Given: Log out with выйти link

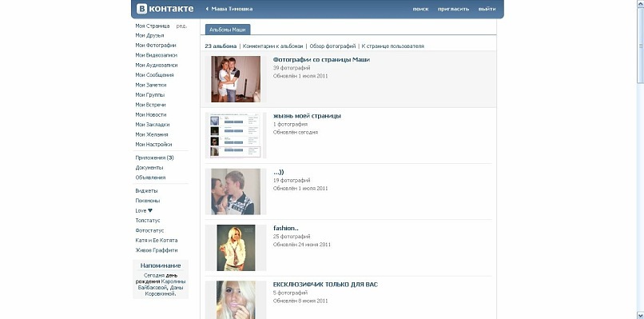Looking at the screenshot, I should point(487,9).
